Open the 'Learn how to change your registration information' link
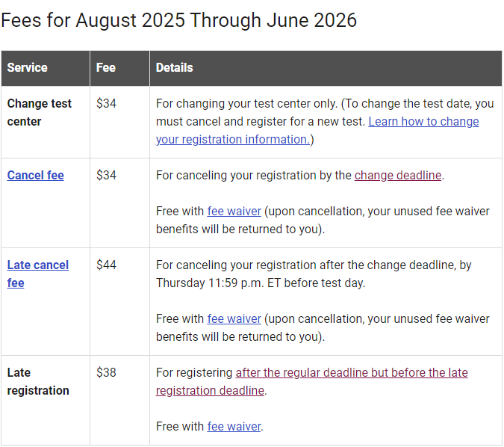 tap(423, 122)
